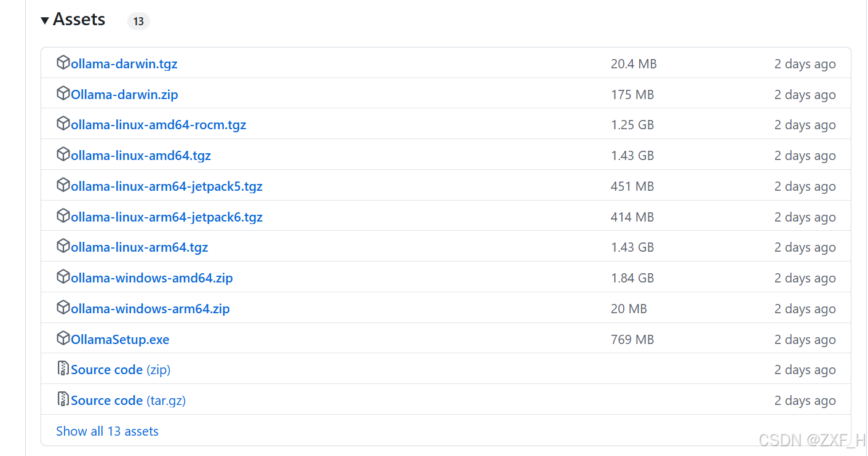Click the 769 MB size text
Viewport: 868px width, 456px height.
pos(632,340)
